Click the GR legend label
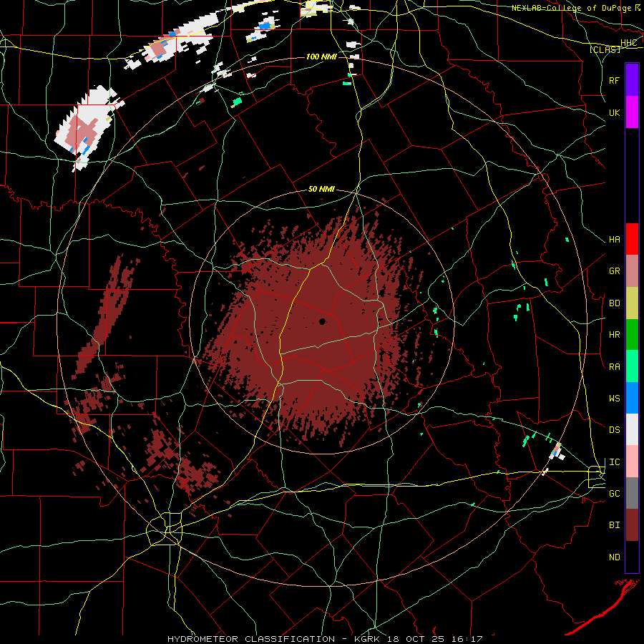The image size is (644, 644). pos(614,271)
